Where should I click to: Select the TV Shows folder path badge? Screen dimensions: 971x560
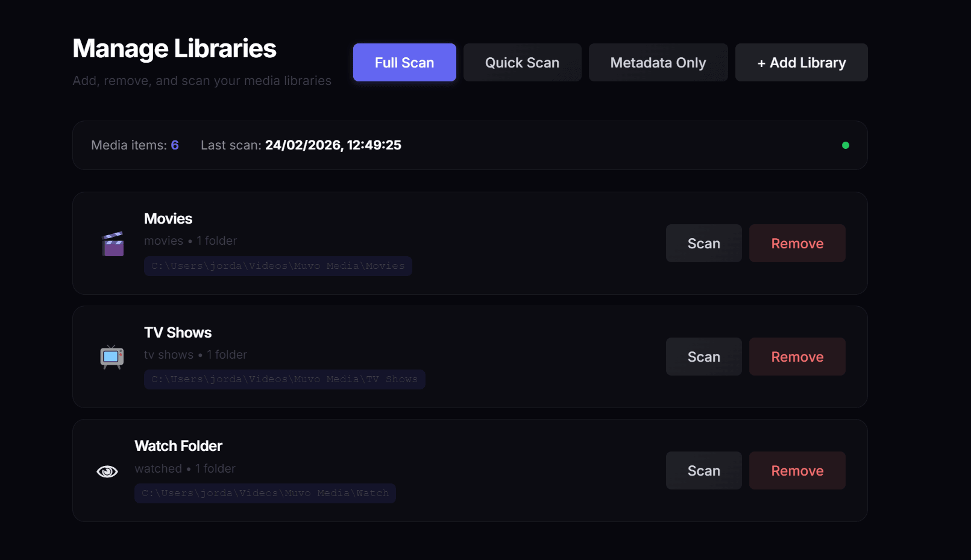coord(284,379)
